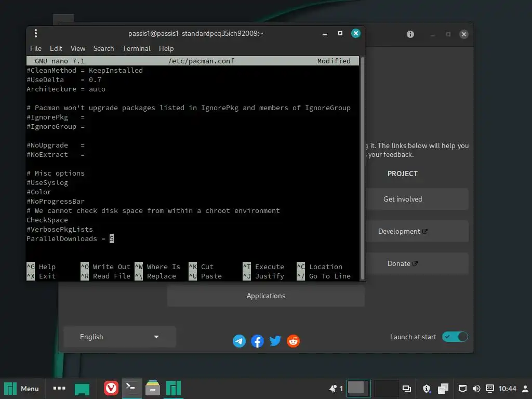Click the #Color line in nano editor

38,192
